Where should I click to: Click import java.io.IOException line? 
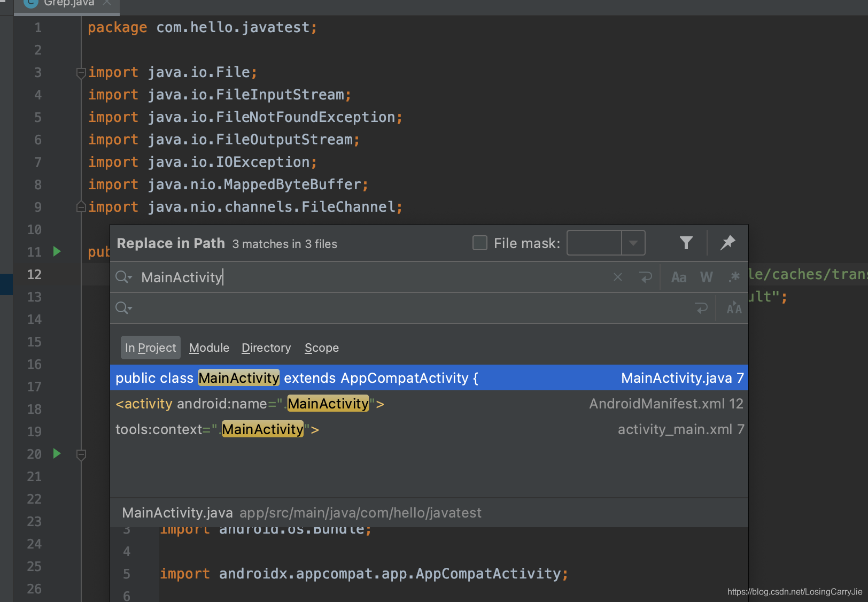[203, 162]
